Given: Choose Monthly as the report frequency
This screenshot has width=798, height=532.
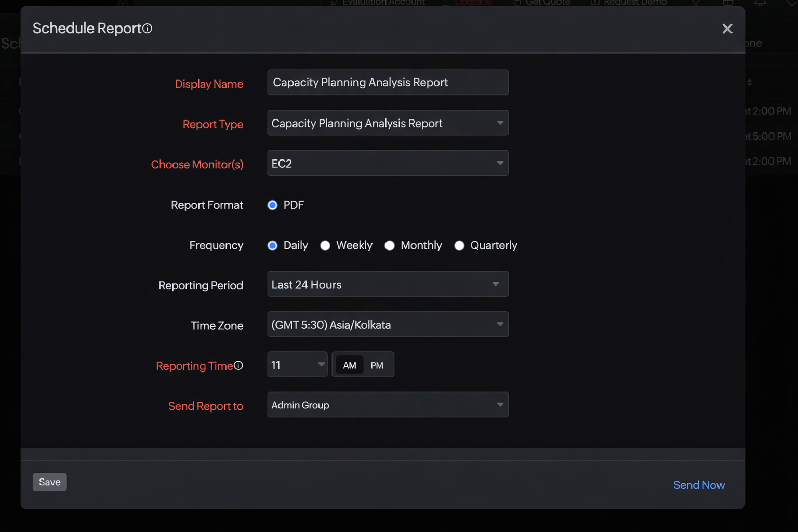Looking at the screenshot, I should 390,245.
